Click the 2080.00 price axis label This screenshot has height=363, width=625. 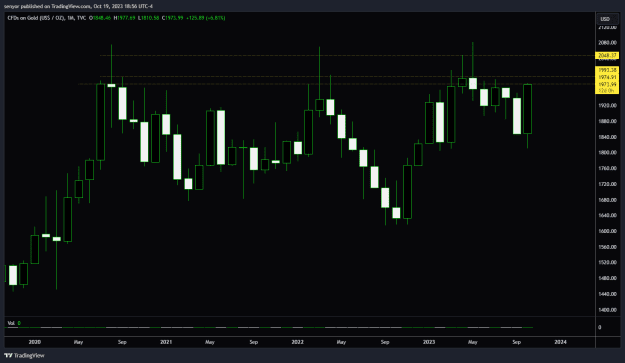607,43
